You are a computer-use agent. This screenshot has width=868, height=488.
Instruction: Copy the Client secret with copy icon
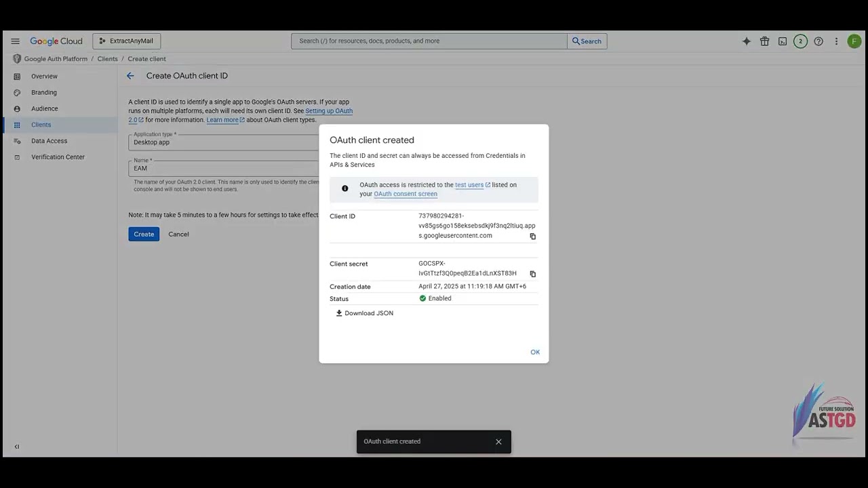pos(532,274)
